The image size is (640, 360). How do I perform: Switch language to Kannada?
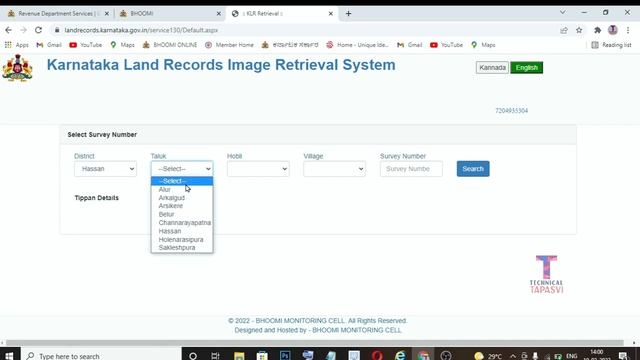pyautogui.click(x=492, y=68)
